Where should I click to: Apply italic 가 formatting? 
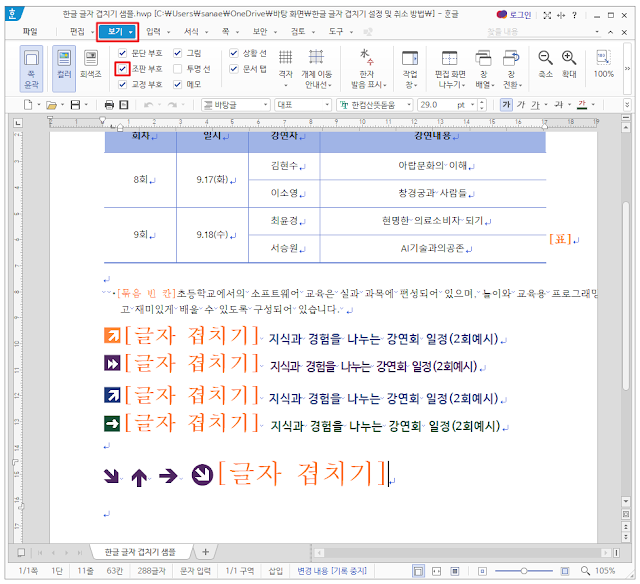521,105
